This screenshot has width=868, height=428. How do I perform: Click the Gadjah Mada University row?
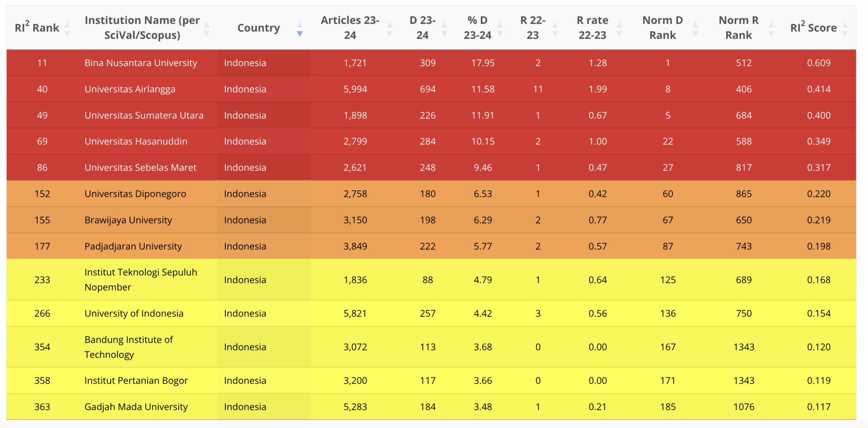click(431, 407)
